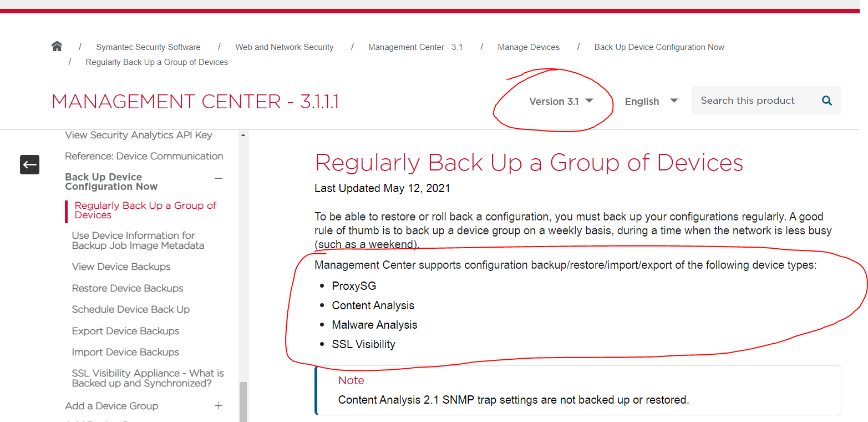Open Import Device Backups topic
The height and width of the screenshot is (422, 868).
(x=125, y=352)
